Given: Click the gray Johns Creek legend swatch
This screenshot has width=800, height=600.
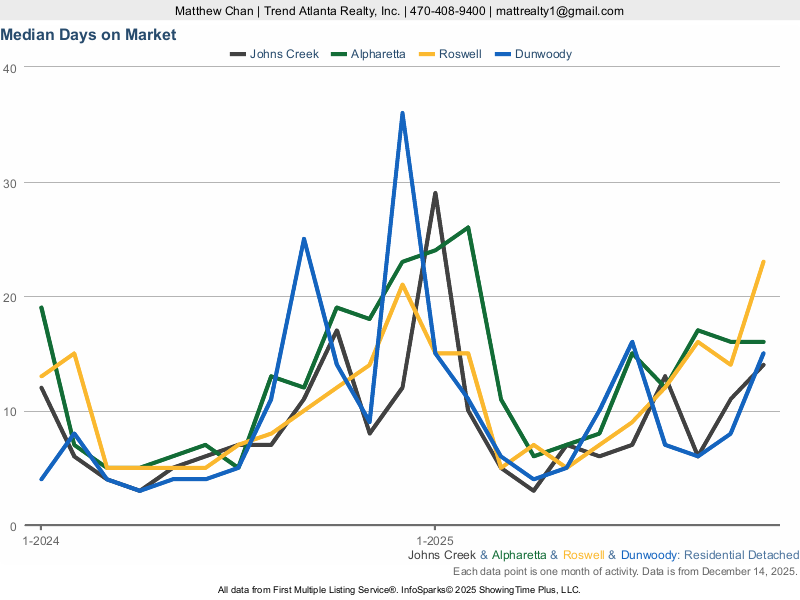Looking at the screenshot, I should 237,54.
